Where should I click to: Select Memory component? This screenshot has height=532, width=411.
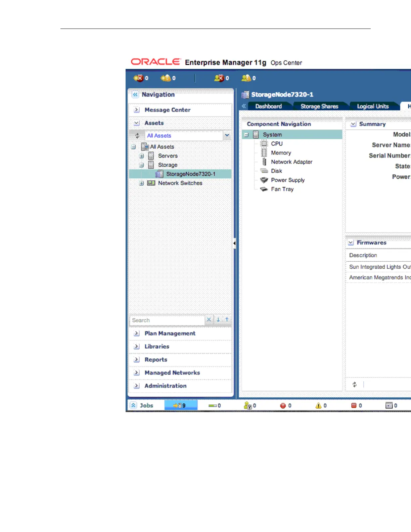pyautogui.click(x=281, y=153)
